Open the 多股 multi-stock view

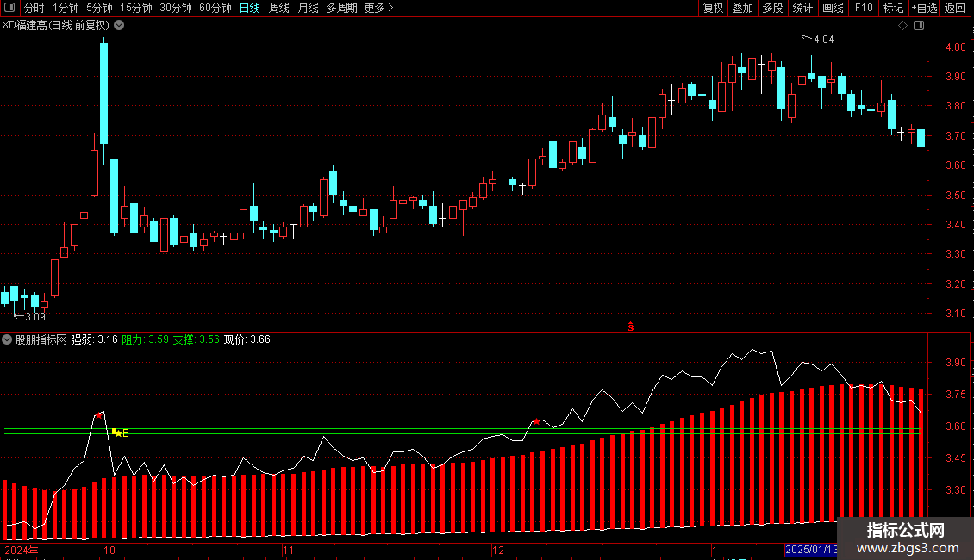pyautogui.click(x=772, y=8)
